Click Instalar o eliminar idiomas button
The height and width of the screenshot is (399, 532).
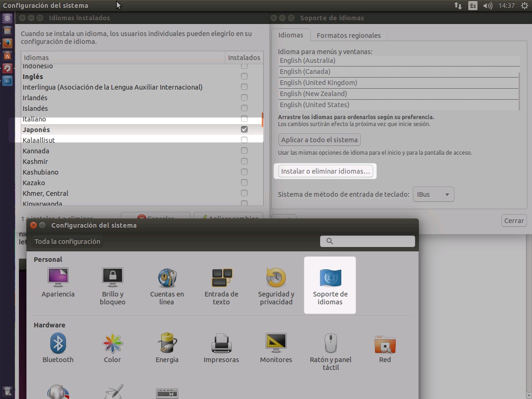tap(326, 171)
